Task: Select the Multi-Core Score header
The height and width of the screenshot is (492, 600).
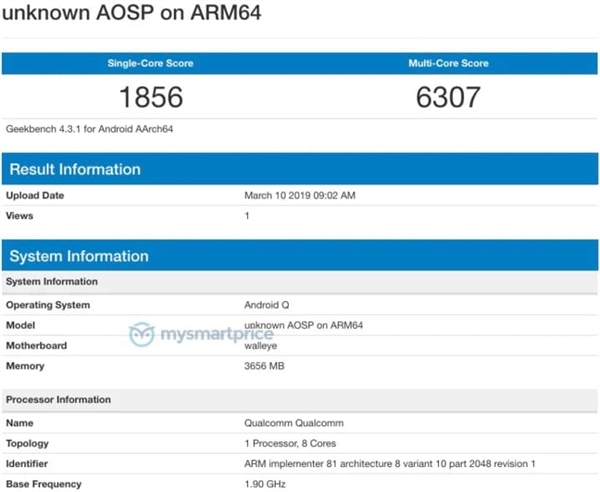Action: [448, 64]
